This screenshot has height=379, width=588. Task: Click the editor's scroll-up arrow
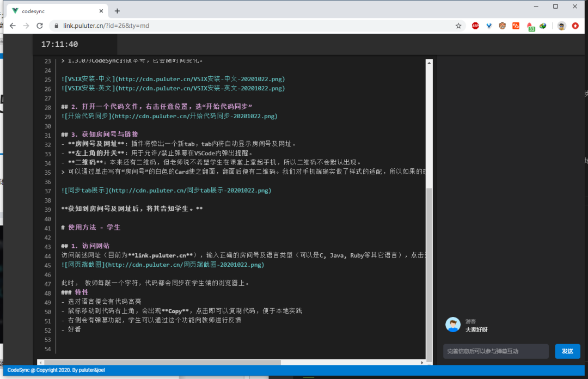[430, 63]
